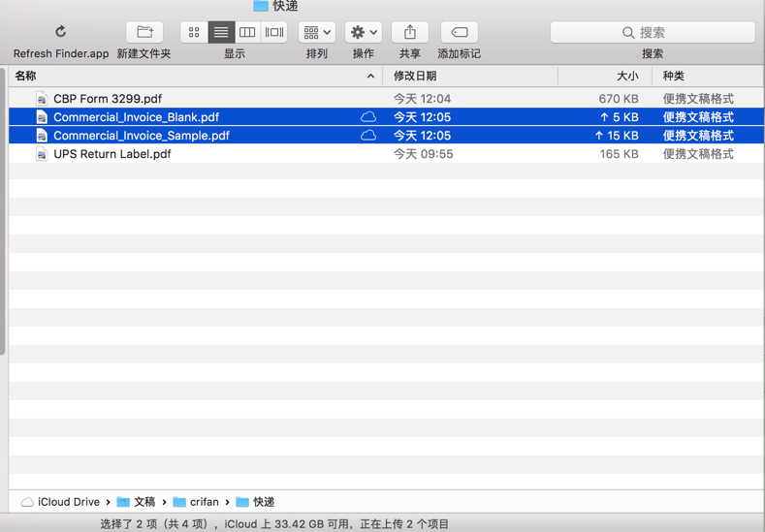The width and height of the screenshot is (765, 532).
Task: Click 便携文稿格式 kind of CBP Form row
Action: click(x=698, y=99)
